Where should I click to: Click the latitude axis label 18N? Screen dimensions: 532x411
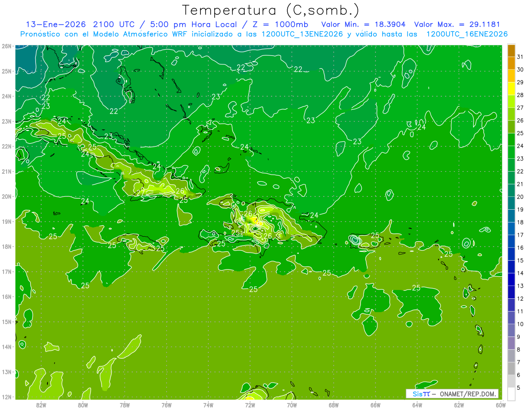7,247
